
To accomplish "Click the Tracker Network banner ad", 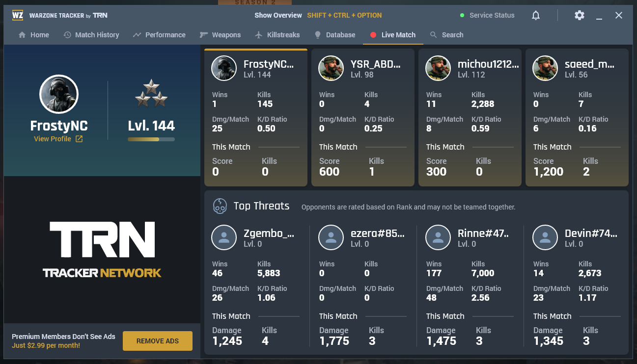I will (x=102, y=250).
